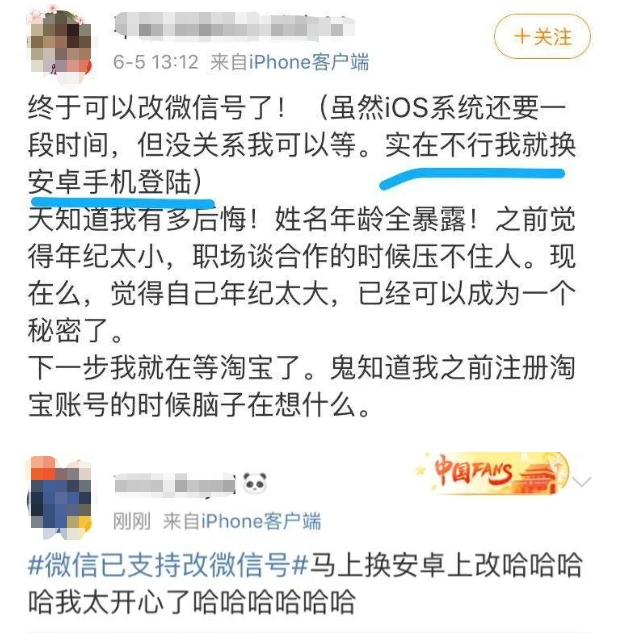Click the underlined text 安卓手机登陆
Image resolution: width=630 pixels, height=633 pixels.
pyautogui.click(x=109, y=182)
